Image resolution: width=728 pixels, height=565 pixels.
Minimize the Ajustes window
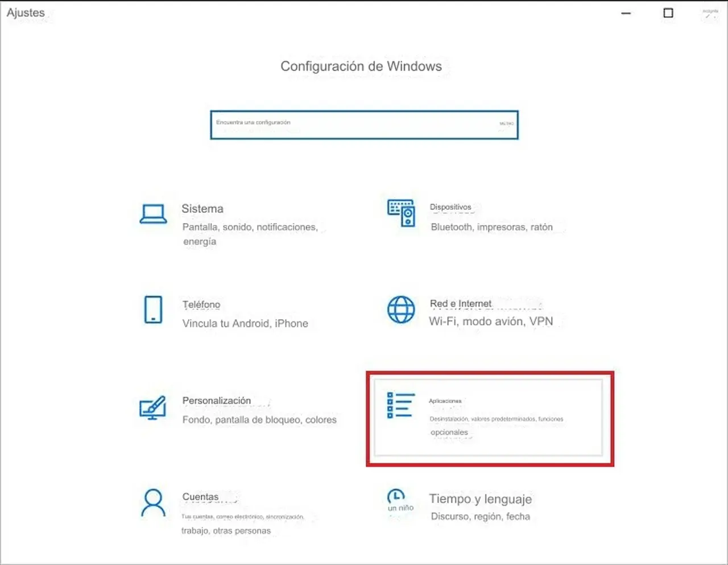(x=626, y=13)
